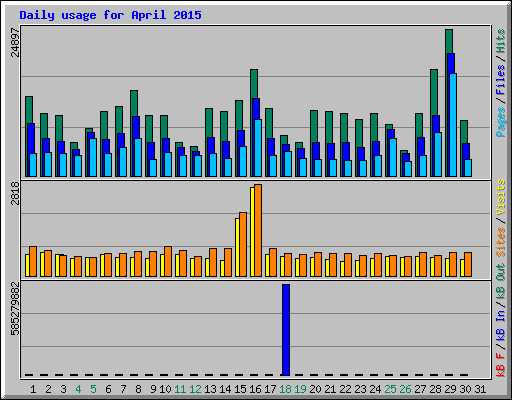Click the x-axis day label 1
This screenshot has width=512, height=400.
tap(33, 389)
